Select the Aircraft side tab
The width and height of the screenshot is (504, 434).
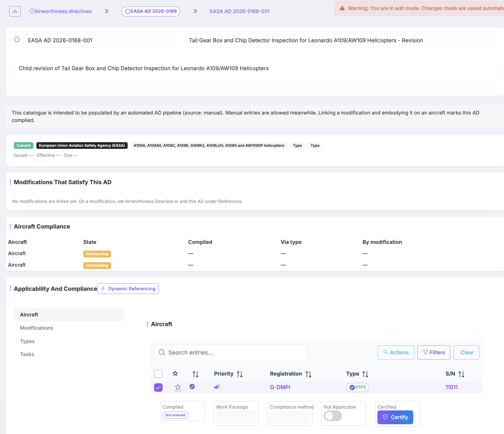(x=69, y=315)
